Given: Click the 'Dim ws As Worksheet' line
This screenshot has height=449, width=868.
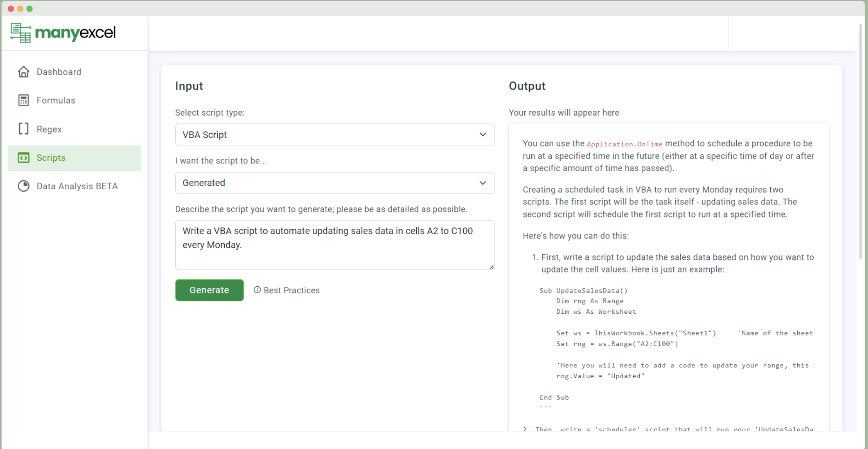Looking at the screenshot, I should coord(596,312).
